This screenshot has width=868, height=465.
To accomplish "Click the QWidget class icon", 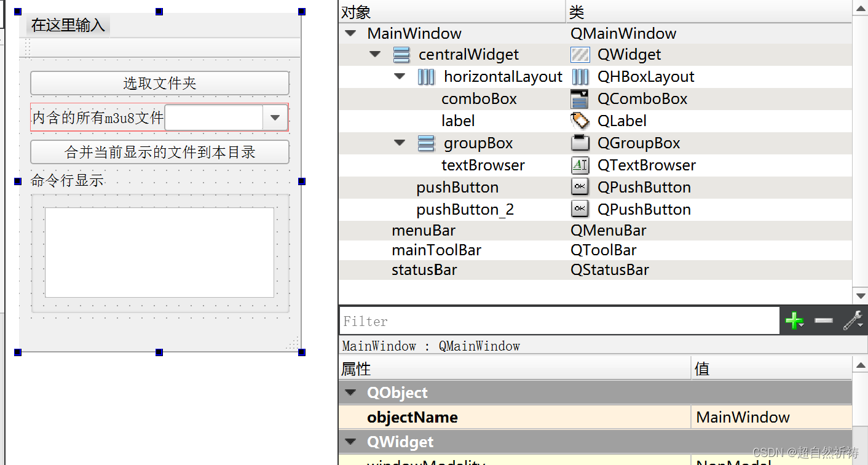I will (x=580, y=55).
